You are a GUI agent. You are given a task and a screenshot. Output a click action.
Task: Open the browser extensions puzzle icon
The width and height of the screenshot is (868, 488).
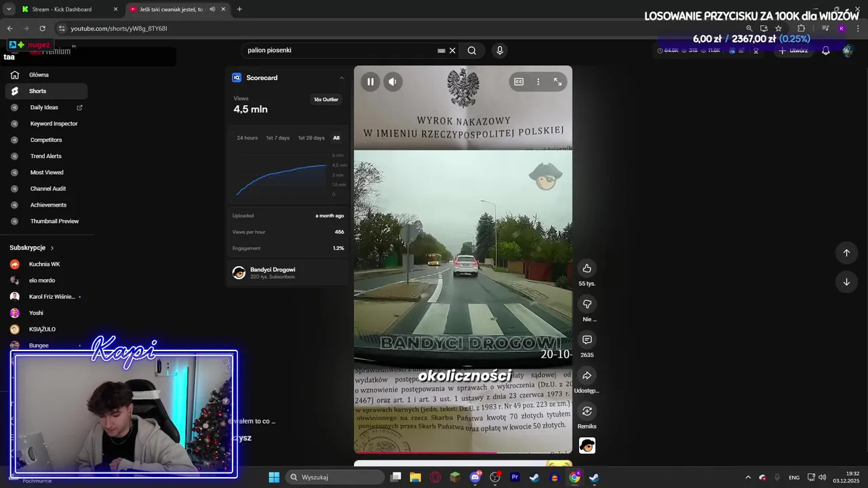[x=802, y=28]
